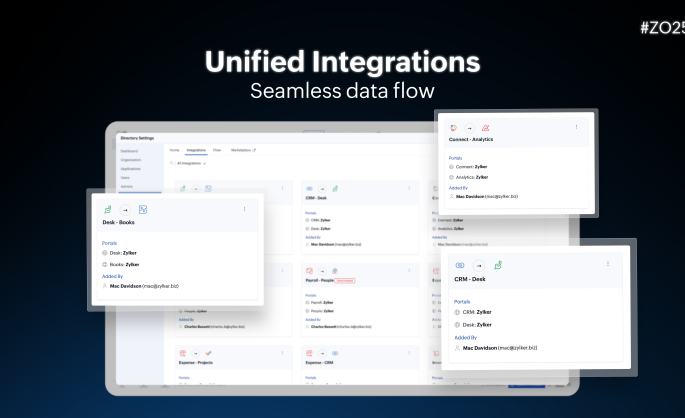The width and height of the screenshot is (685, 418).
Task: Click the Directory Settings header title
Action: [137, 138]
